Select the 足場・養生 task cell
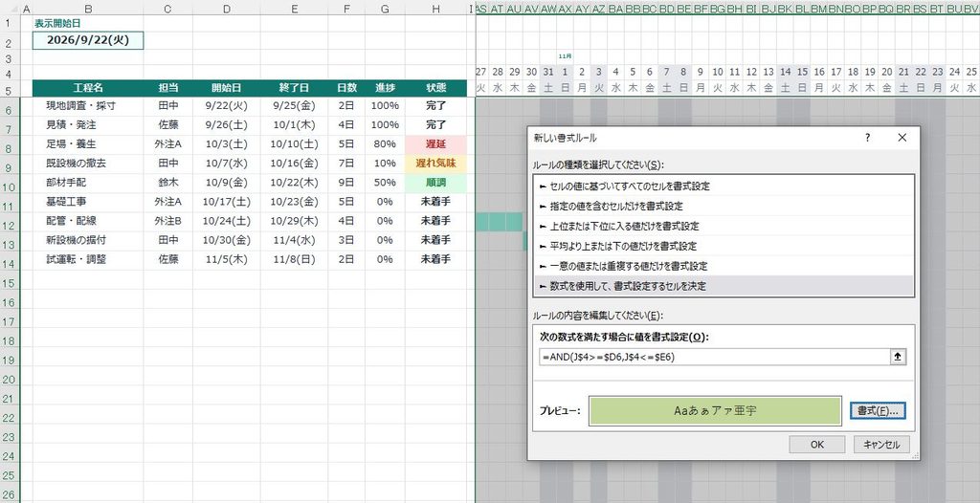The width and height of the screenshot is (980, 503). click(88, 143)
